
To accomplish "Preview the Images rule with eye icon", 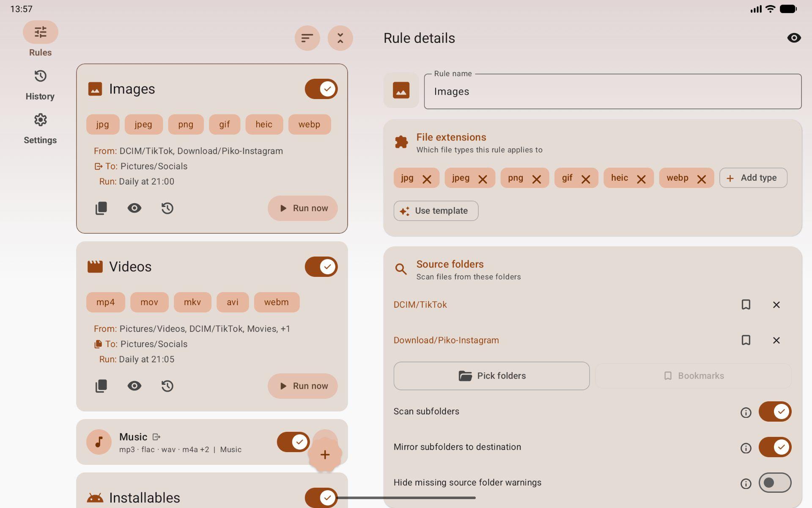I will [x=134, y=208].
